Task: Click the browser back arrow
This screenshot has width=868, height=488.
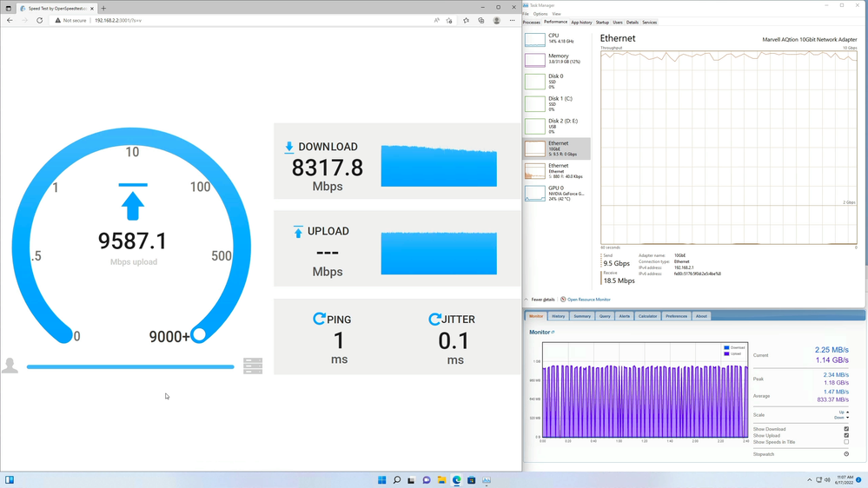Action: click(x=10, y=20)
